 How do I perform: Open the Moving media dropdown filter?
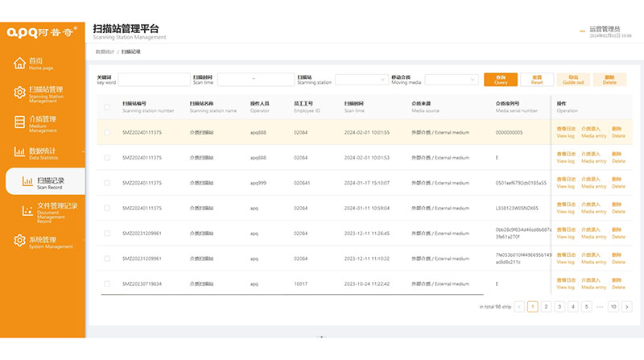[451, 80]
